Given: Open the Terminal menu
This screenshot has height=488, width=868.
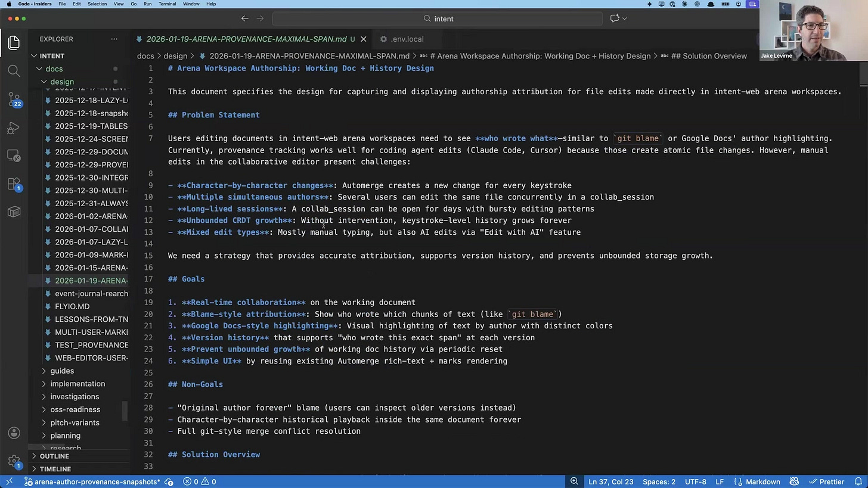Looking at the screenshot, I should pos(167,4).
